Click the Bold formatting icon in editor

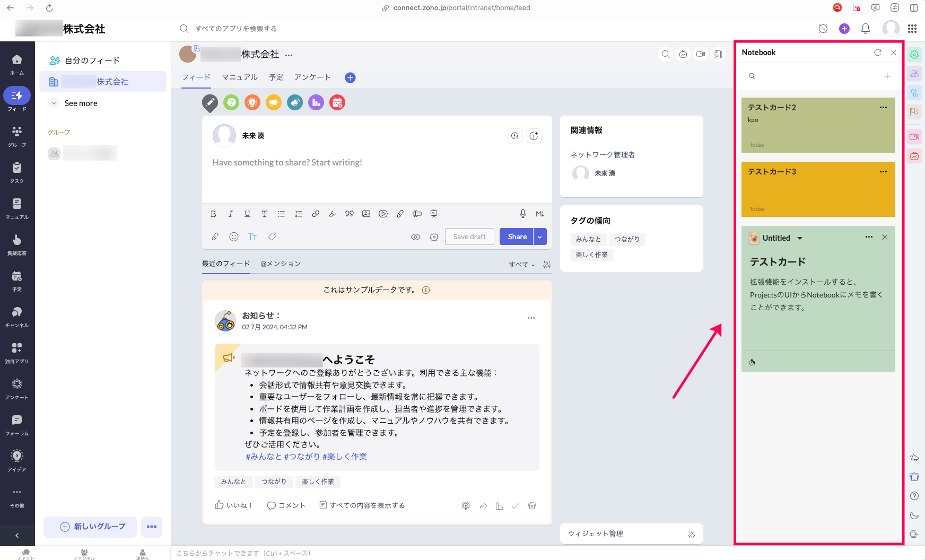click(213, 214)
